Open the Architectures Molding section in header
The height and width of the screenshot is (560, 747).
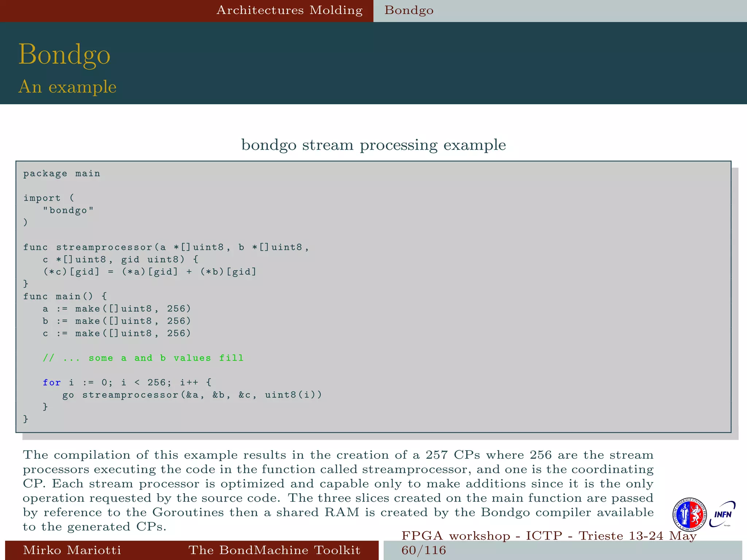pos(290,10)
